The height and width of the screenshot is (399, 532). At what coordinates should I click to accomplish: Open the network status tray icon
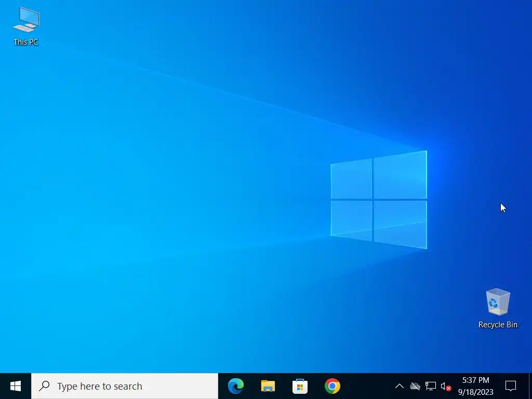click(x=431, y=386)
